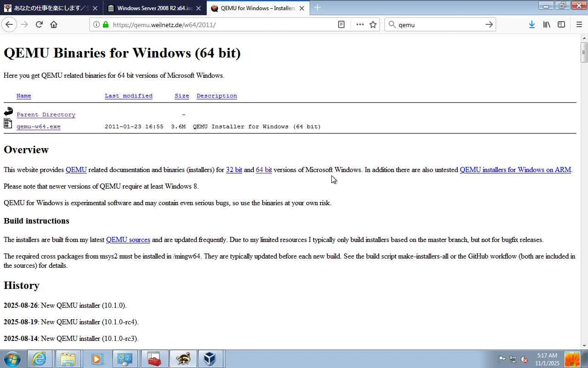This screenshot has width=588, height=368.
Task: Close the QEMU for Windows tab
Action: (302, 8)
